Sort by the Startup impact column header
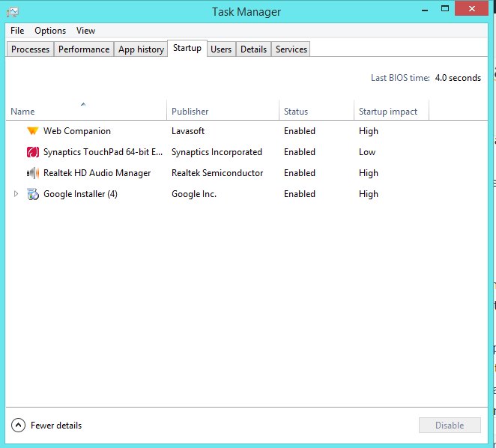Screen dimensions: 496x448 391,112
